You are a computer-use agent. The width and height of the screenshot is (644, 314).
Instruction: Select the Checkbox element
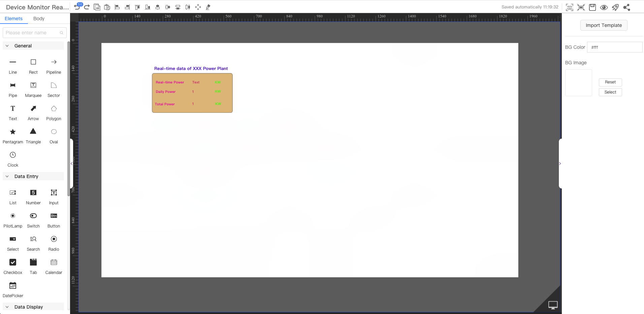point(12,266)
